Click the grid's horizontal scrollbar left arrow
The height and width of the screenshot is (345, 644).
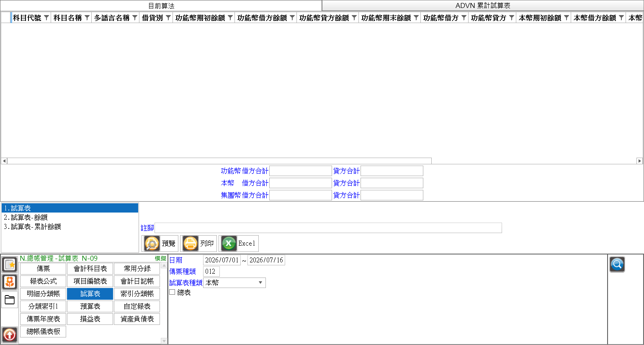4,161
